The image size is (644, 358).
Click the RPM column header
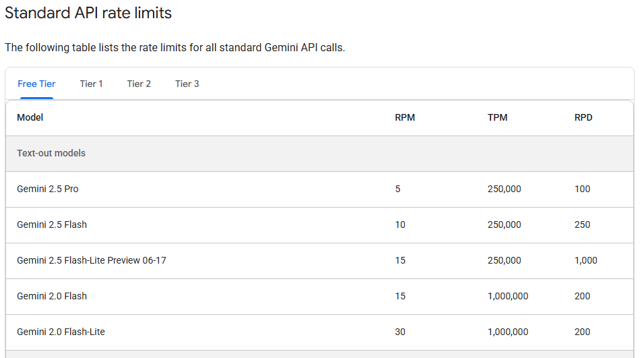coord(405,117)
